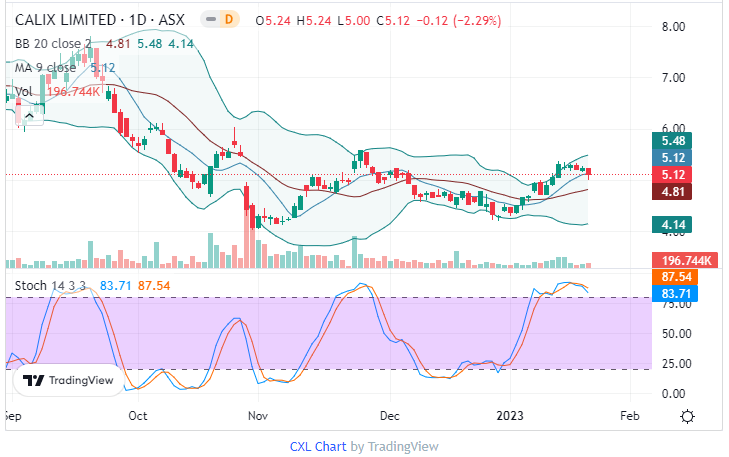Click the blue 83.71 stochastic value label
The height and width of the screenshot is (457, 729).
click(671, 293)
